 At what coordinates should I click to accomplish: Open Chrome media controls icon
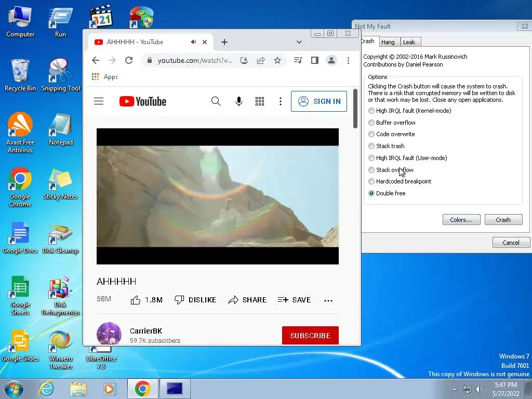298,60
